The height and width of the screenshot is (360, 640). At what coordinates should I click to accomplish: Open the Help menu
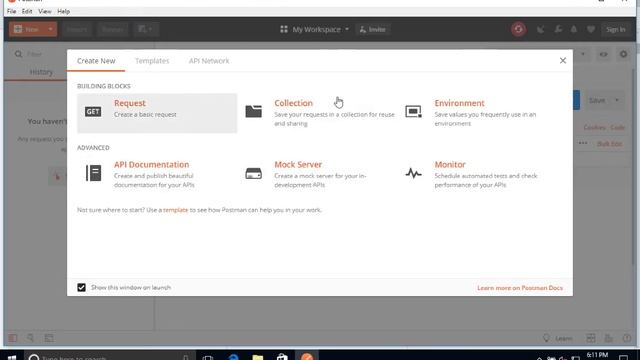[63, 11]
